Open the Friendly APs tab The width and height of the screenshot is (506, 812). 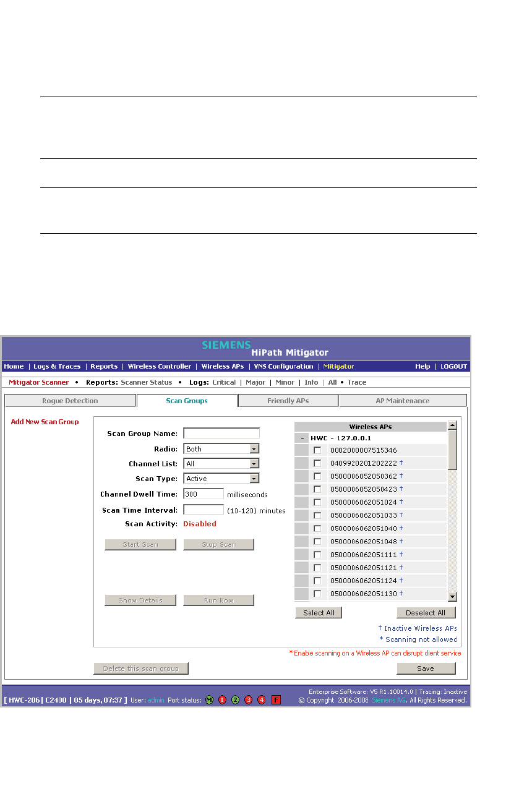click(x=288, y=401)
